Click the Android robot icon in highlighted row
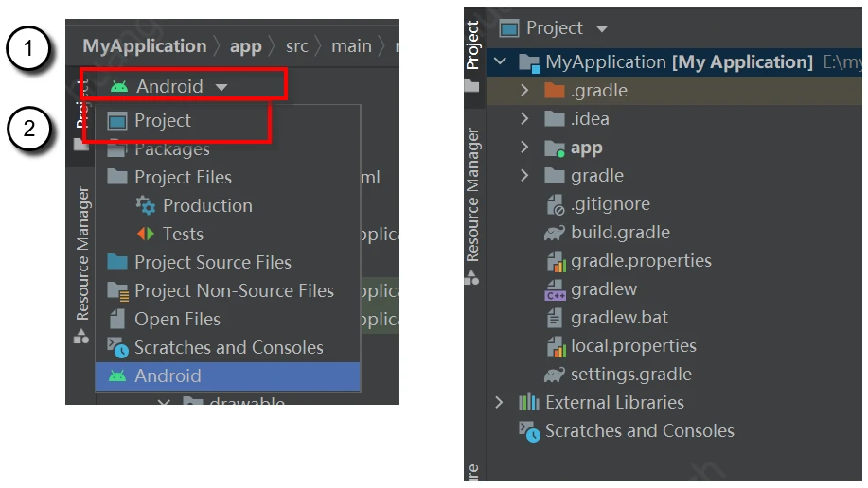 coord(117,376)
